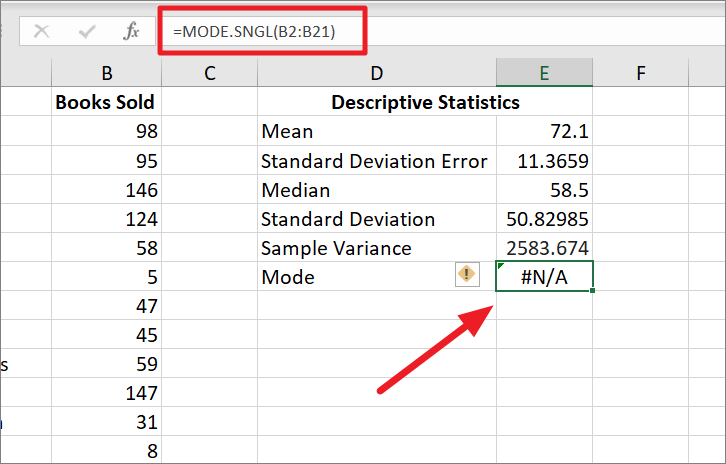Select the cell containing 45
The image size is (726, 464).
pyautogui.click(x=106, y=335)
